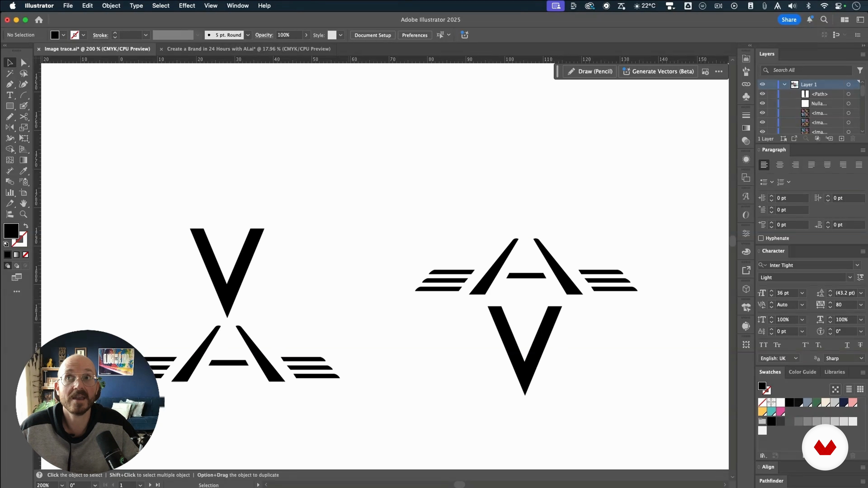Select the Scissors tool
The width and height of the screenshot is (868, 488).
[24, 117]
